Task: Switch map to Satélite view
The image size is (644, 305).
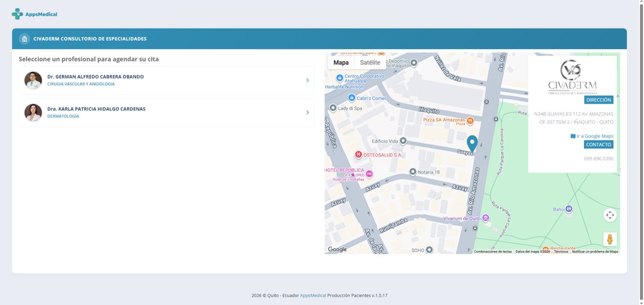Action: [370, 62]
